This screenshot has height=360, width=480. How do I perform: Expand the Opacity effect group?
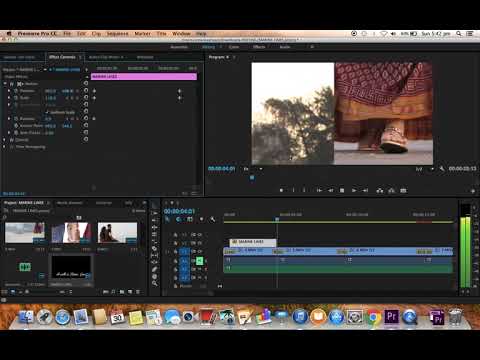(x=5, y=140)
